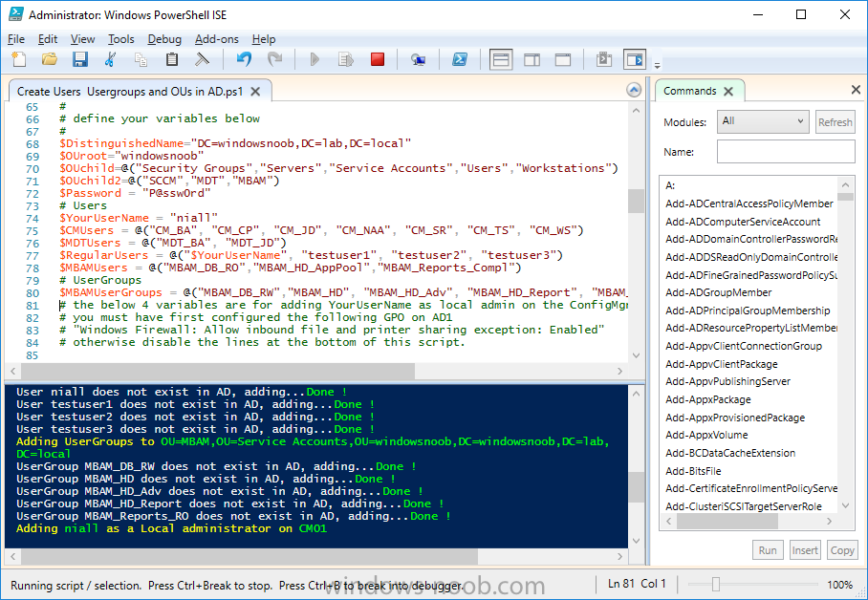The width and height of the screenshot is (868, 600).
Task: Click the command Name input field
Action: tap(786, 152)
